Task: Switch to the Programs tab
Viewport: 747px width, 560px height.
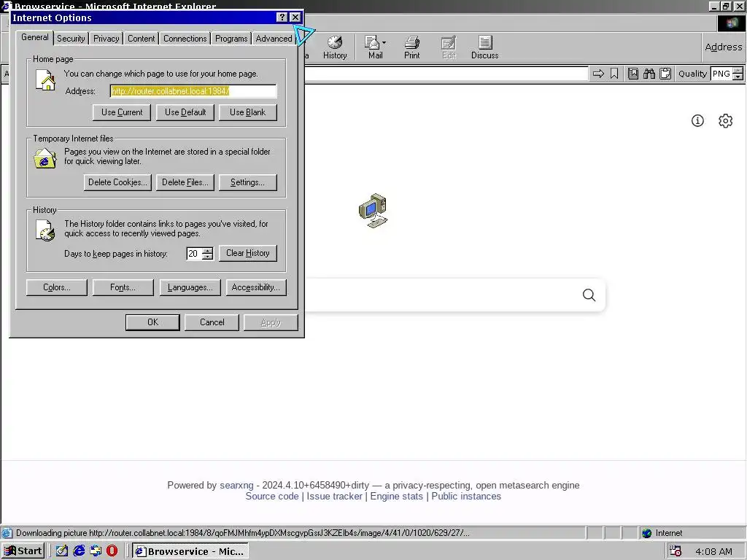Action: [x=231, y=39]
